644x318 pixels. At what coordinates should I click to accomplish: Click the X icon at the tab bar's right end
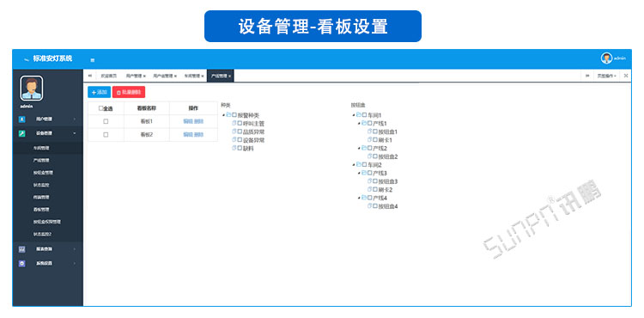[x=626, y=76]
